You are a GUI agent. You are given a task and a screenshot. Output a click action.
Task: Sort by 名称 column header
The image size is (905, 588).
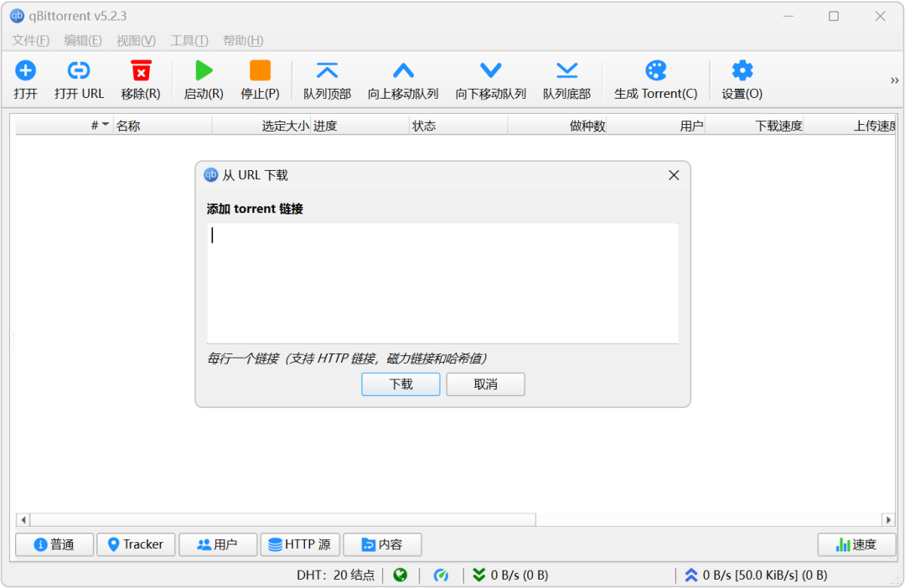click(163, 126)
